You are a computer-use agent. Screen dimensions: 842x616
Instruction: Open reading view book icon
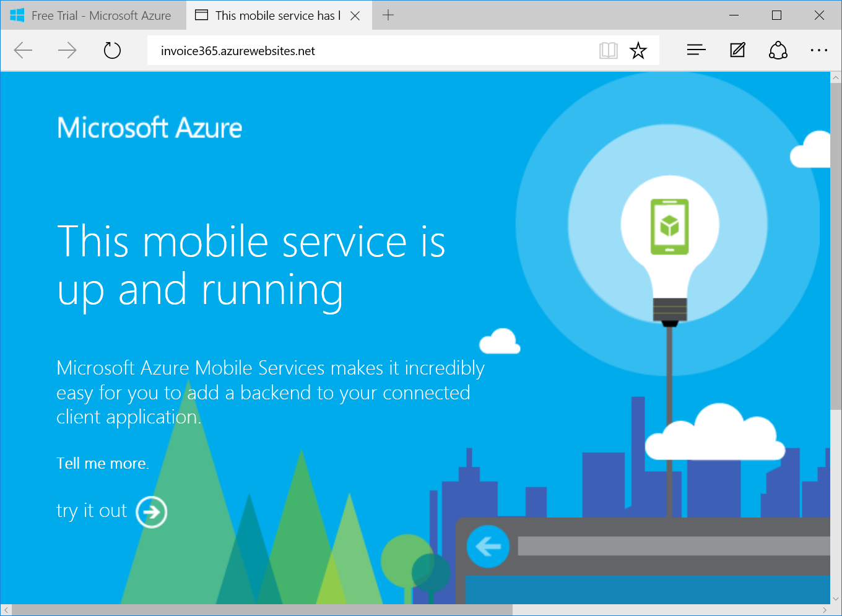click(609, 51)
